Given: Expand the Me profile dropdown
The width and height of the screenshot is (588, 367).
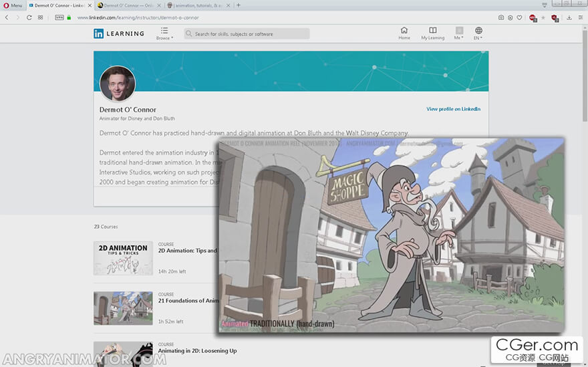Looking at the screenshot, I should pyautogui.click(x=459, y=33).
